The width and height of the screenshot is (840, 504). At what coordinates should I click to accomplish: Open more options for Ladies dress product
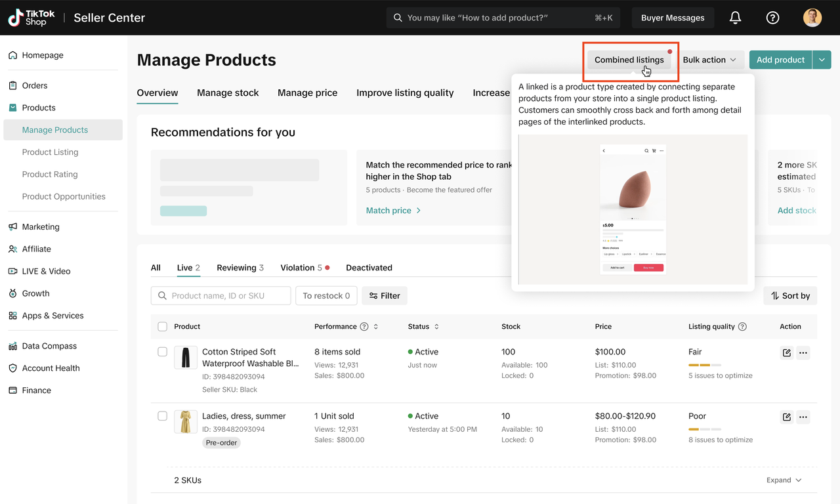pyautogui.click(x=803, y=417)
